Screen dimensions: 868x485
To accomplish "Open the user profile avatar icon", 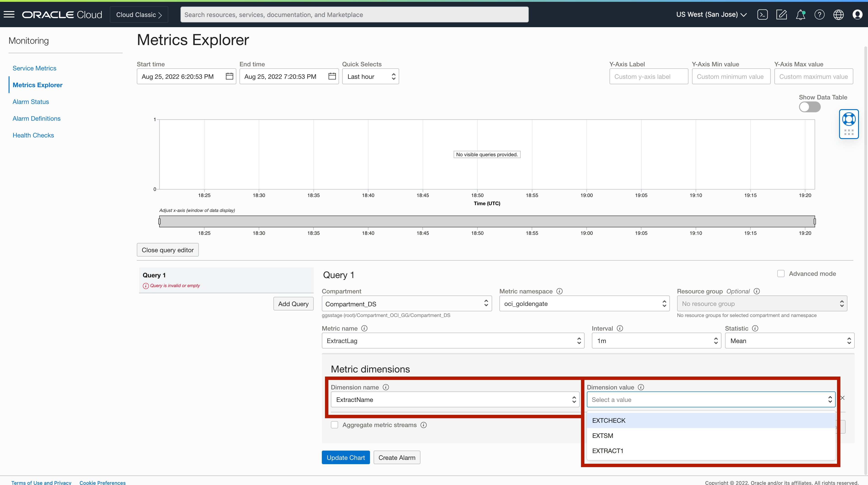I will click(x=857, y=14).
